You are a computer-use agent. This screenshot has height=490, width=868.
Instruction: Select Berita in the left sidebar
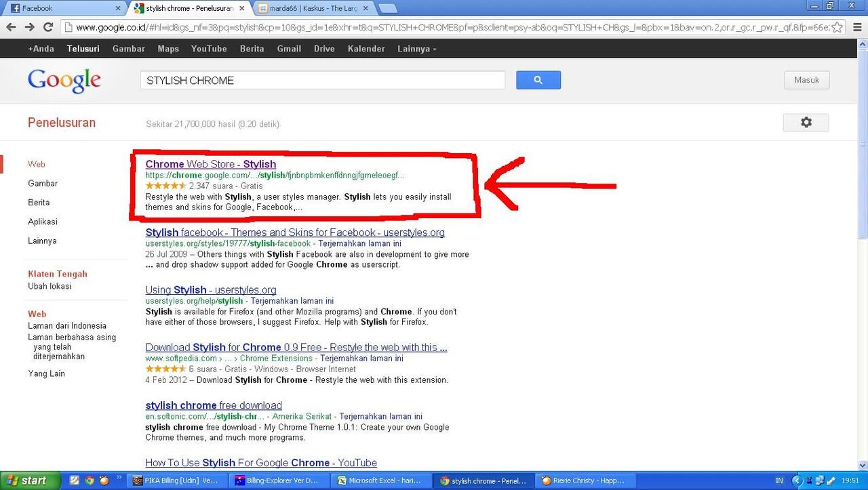click(39, 203)
